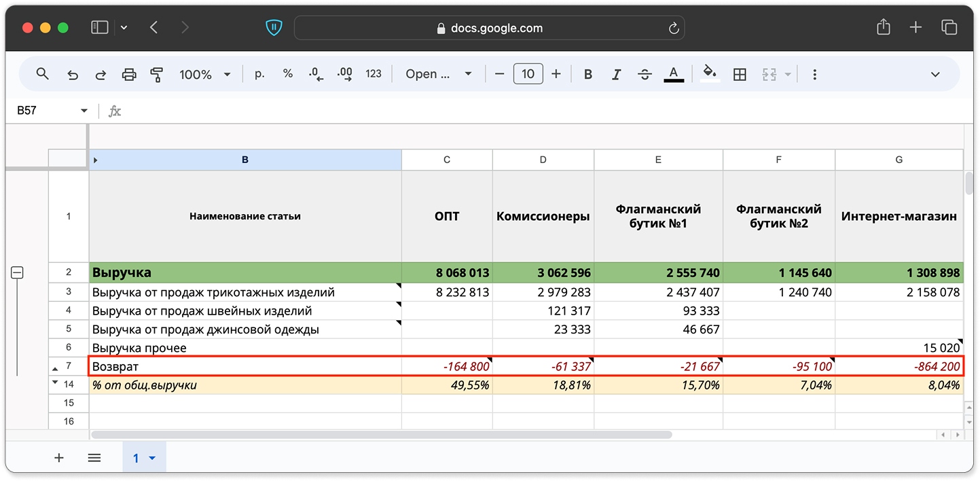Open sheet tab 1 menu
Screen dimensions: 980x481
(x=152, y=459)
